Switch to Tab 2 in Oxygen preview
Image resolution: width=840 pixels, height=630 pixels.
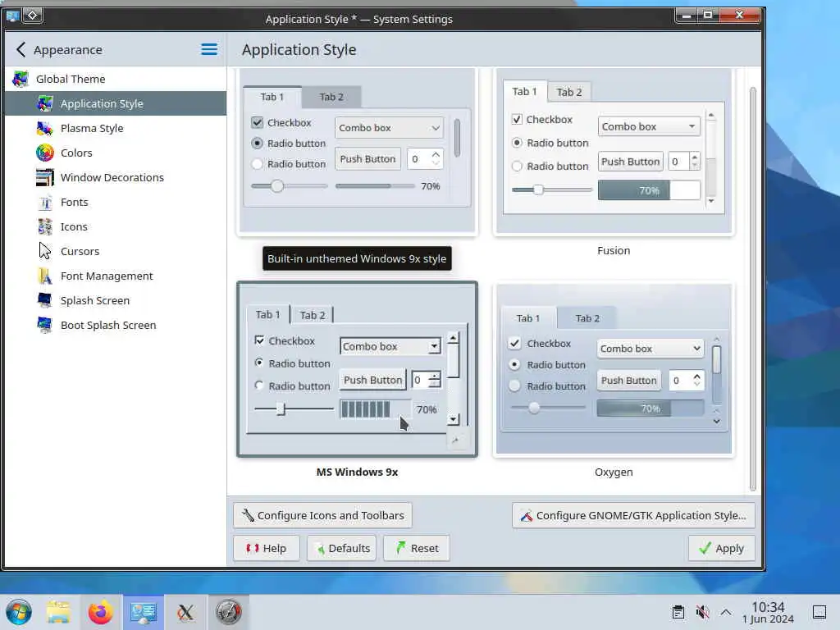tap(587, 318)
